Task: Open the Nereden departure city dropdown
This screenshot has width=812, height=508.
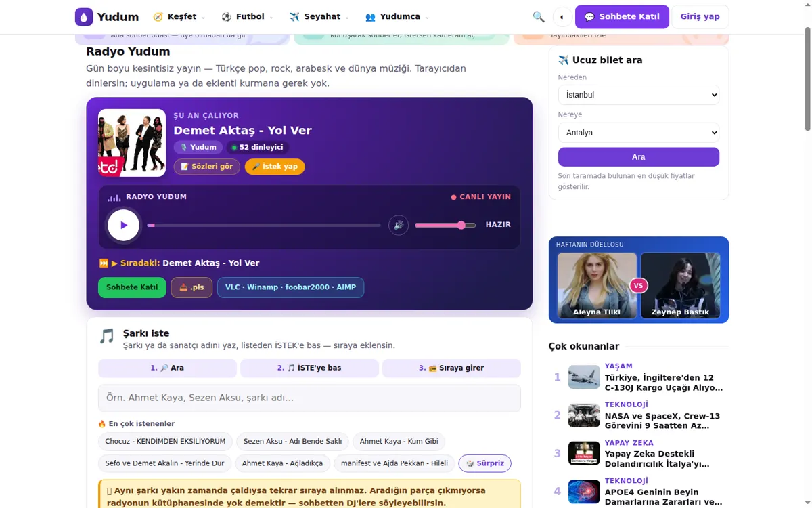Action: click(639, 95)
